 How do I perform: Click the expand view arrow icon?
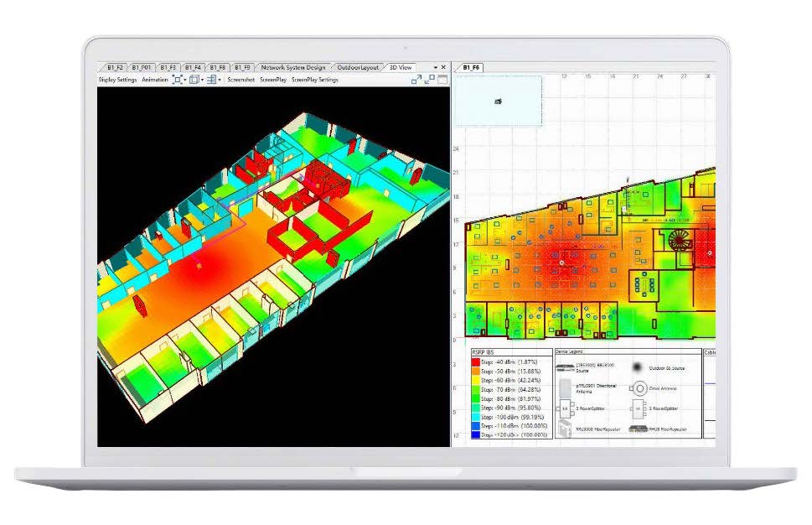click(x=416, y=80)
